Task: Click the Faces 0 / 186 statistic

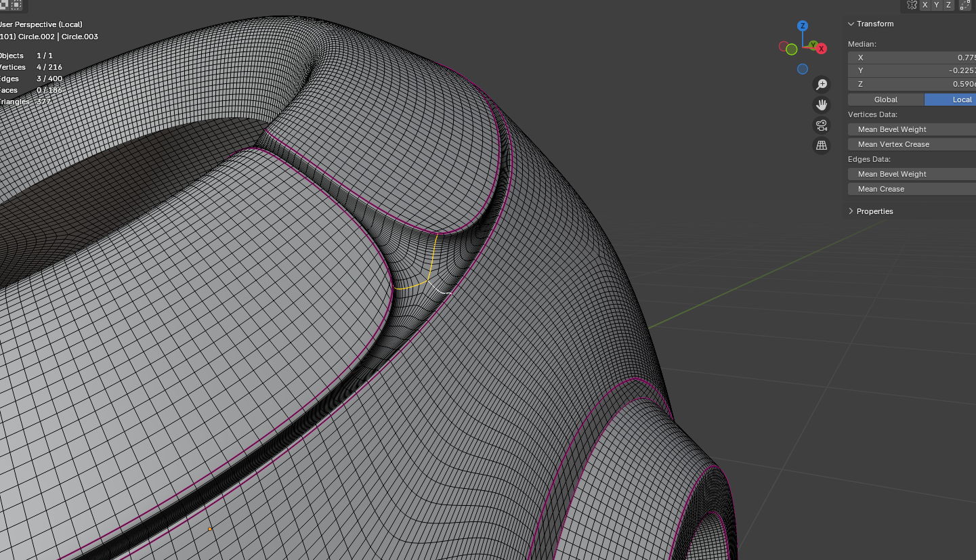Action: [31, 90]
